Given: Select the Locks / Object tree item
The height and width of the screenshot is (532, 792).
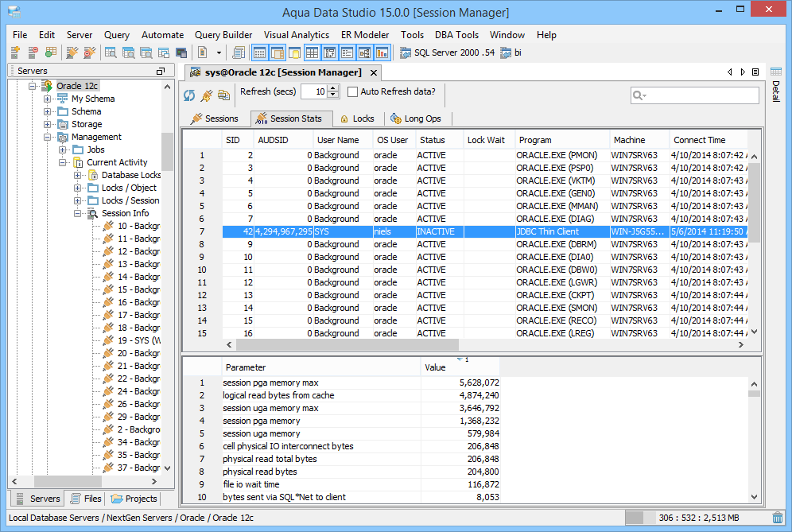Looking at the screenshot, I should [x=122, y=188].
